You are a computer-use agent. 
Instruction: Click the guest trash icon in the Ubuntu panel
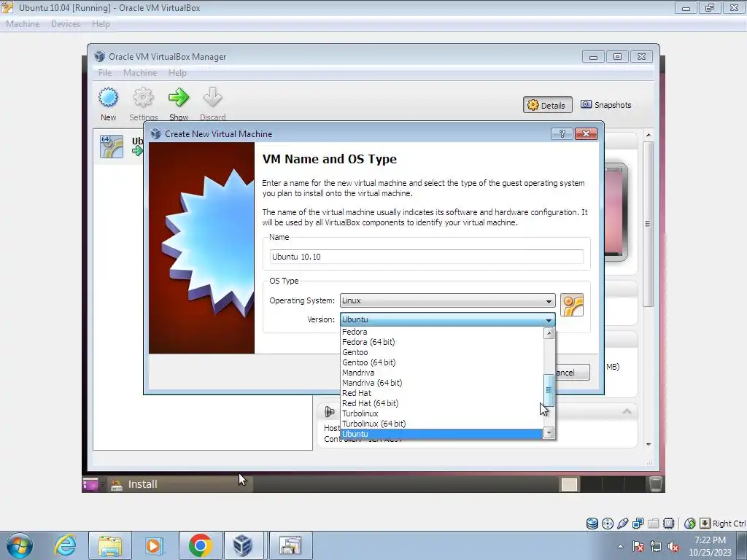coord(656,483)
